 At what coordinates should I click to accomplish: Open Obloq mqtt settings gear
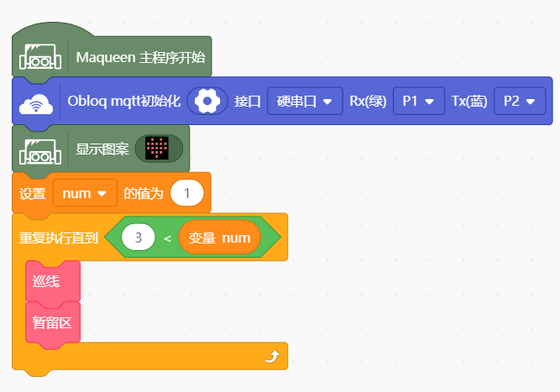[x=207, y=101]
